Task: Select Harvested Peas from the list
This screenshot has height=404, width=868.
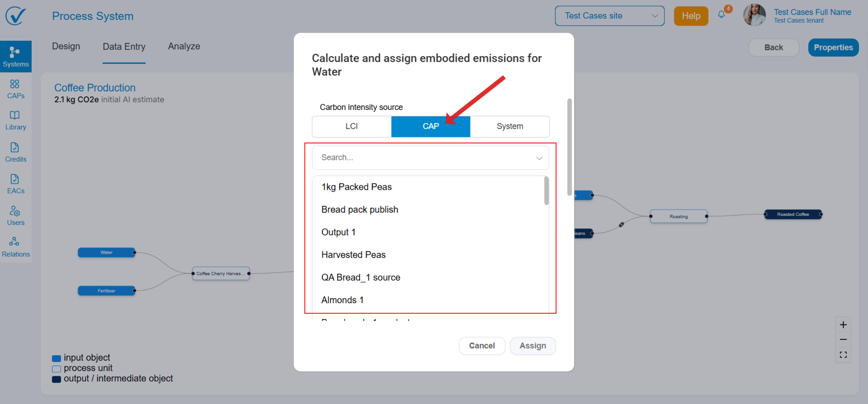Action: coord(353,255)
